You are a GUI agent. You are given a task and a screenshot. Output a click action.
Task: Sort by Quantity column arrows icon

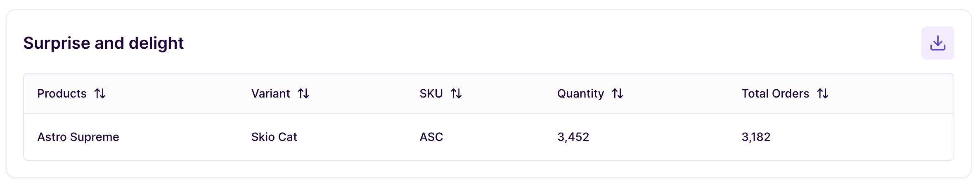pos(618,94)
